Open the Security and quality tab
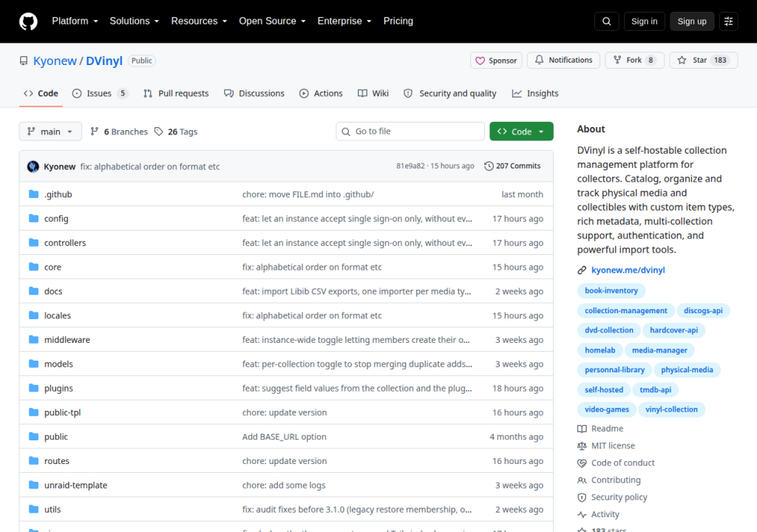Viewport: 757px width, 532px height. (x=450, y=93)
